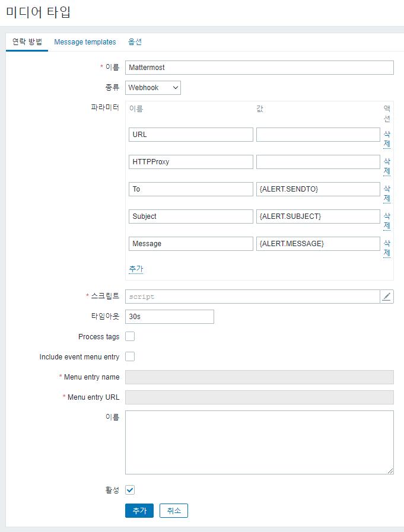The image size is (404, 532).
Task: Focus the 이름 field containing Mattermost
Action: click(259, 68)
